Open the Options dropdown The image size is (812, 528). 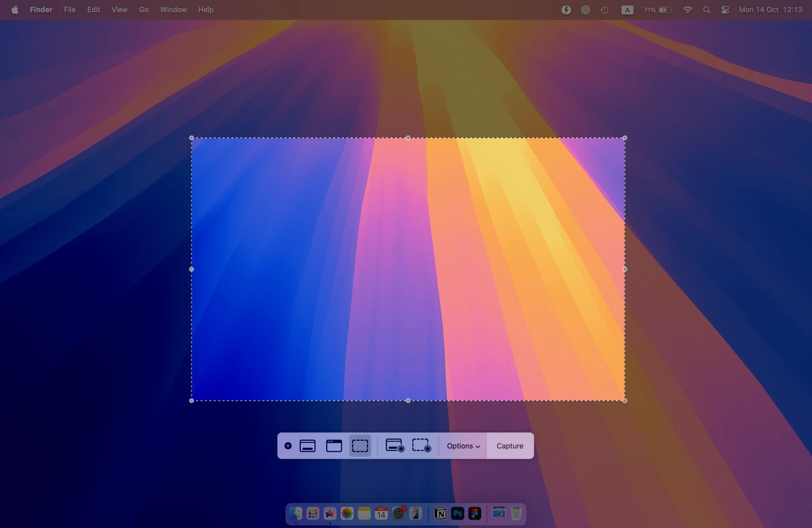point(462,446)
